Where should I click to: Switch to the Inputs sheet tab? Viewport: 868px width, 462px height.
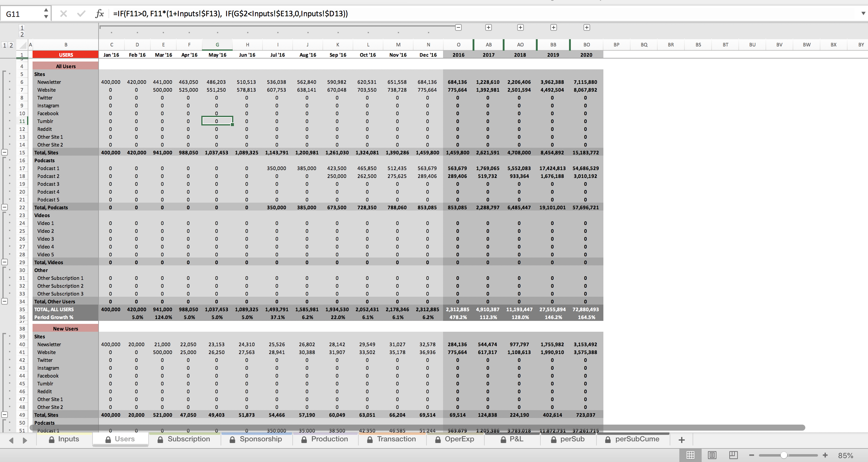pos(64,439)
